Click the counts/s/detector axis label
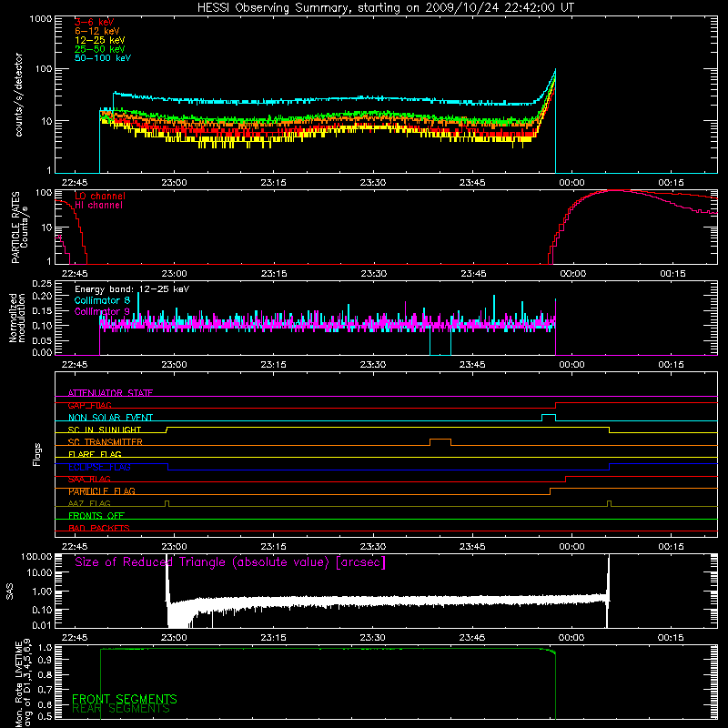The width and height of the screenshot is (728, 728). [x=18, y=95]
